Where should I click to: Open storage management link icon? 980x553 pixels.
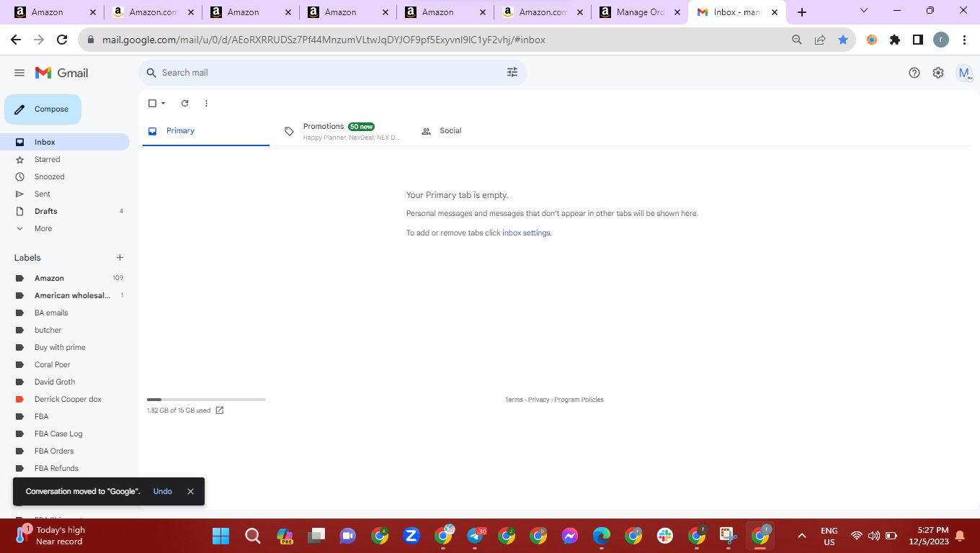pyautogui.click(x=220, y=410)
